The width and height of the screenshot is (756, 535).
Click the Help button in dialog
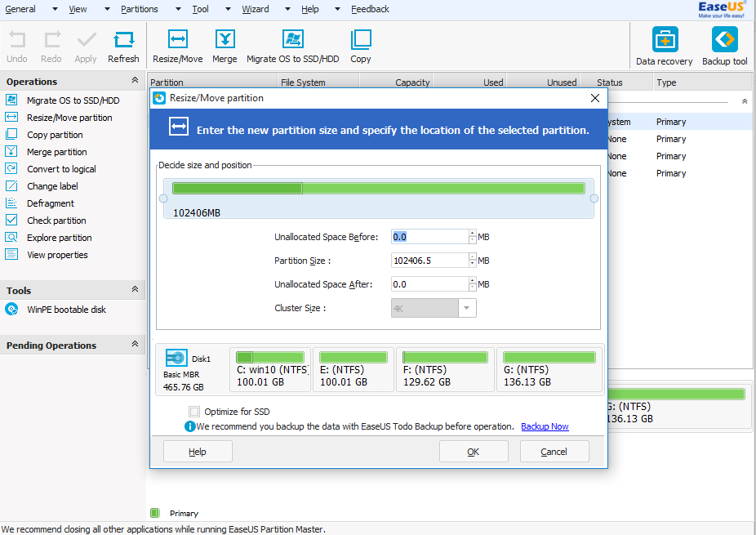[x=198, y=452]
